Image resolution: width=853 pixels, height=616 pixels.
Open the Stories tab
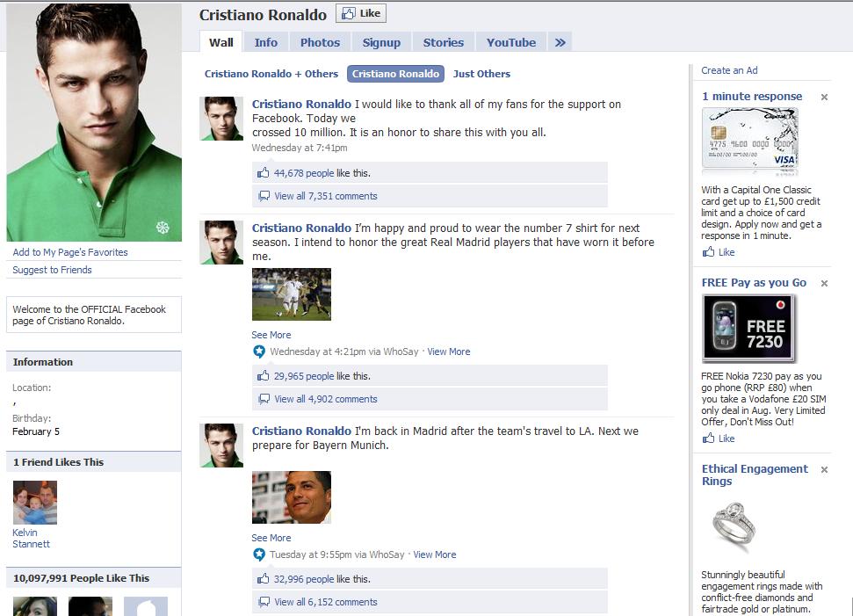pyautogui.click(x=444, y=42)
